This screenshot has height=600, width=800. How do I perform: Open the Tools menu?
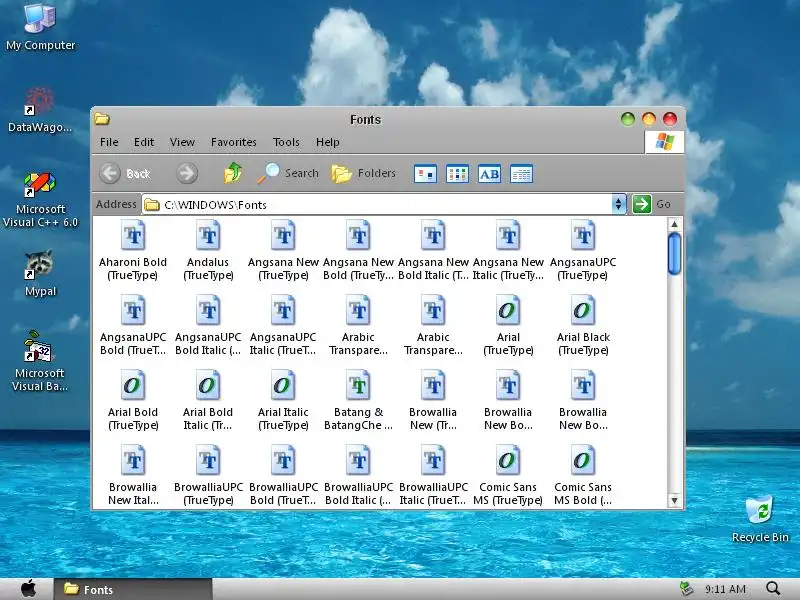pos(286,142)
